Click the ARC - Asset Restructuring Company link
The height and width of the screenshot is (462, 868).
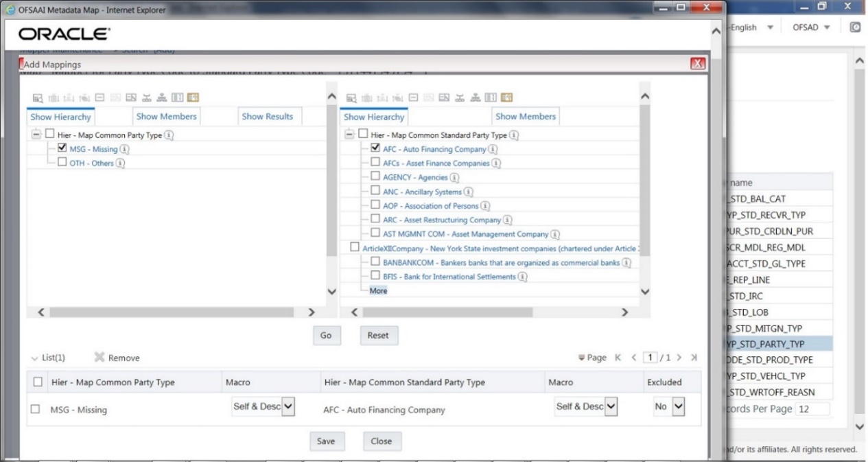pyautogui.click(x=442, y=220)
